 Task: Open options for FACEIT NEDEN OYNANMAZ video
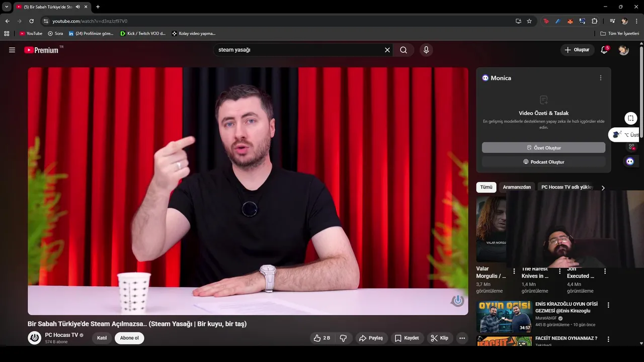click(x=608, y=339)
